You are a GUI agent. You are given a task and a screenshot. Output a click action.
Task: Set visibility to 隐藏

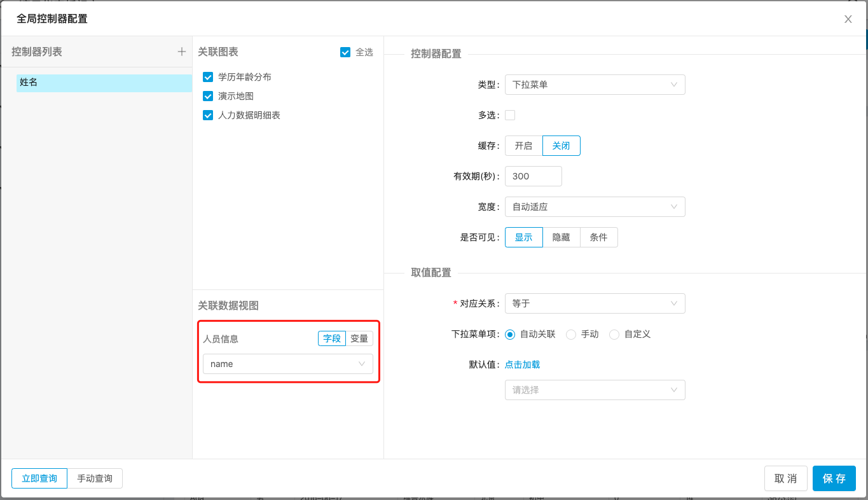pyautogui.click(x=561, y=237)
